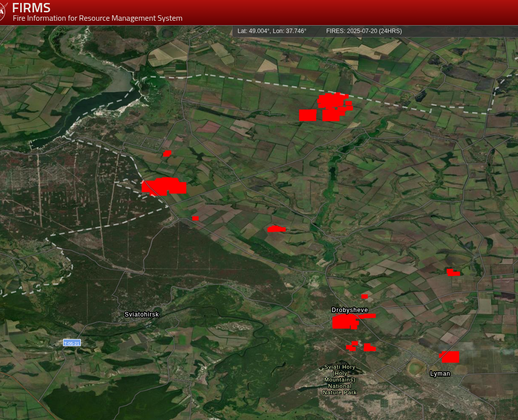This screenshot has width=518, height=420.
Task: Click the Fire Information for Resource Management System subtitle
Action: 98,18
